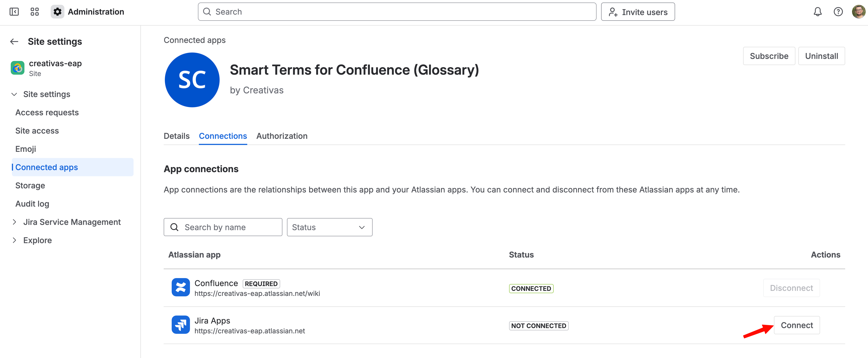Click the Confluence app icon in the table
The width and height of the screenshot is (868, 358).
pos(181,287)
